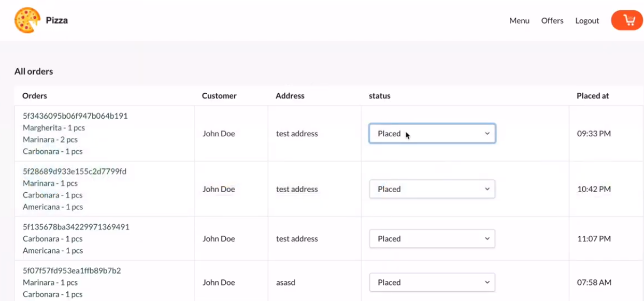Click the 07:58 AM placed time
This screenshot has height=301, width=644.
pos(594,282)
